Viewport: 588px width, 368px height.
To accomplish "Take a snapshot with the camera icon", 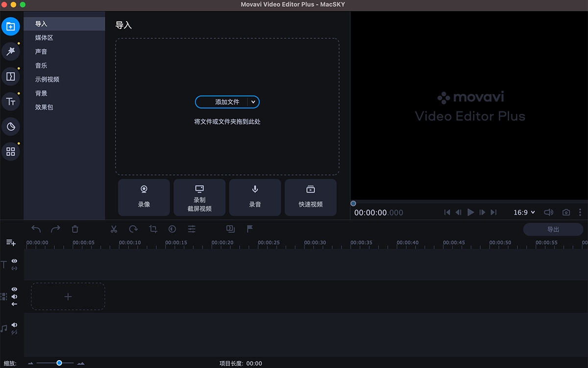I will 566,212.
